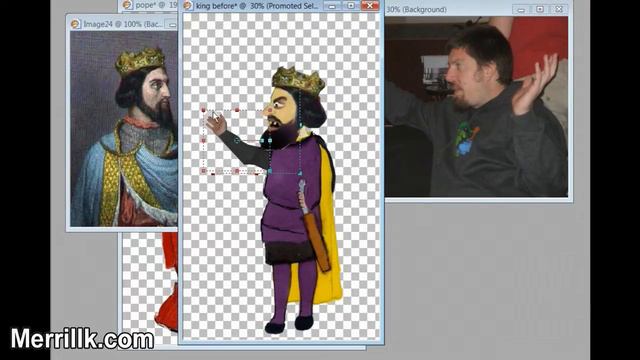Maximize the Background photo window
640x360 pixels.
pos(540,9)
